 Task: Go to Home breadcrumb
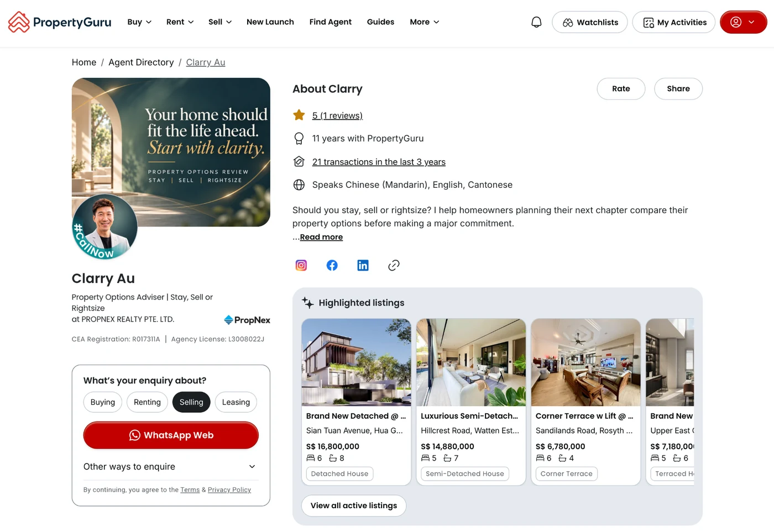tap(84, 62)
